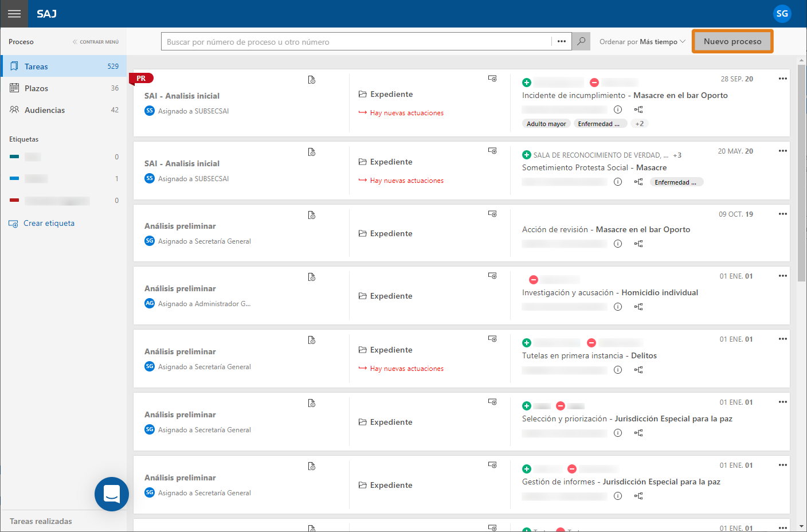
Task: Open advanced search options ellipsis
Action: tap(562, 41)
